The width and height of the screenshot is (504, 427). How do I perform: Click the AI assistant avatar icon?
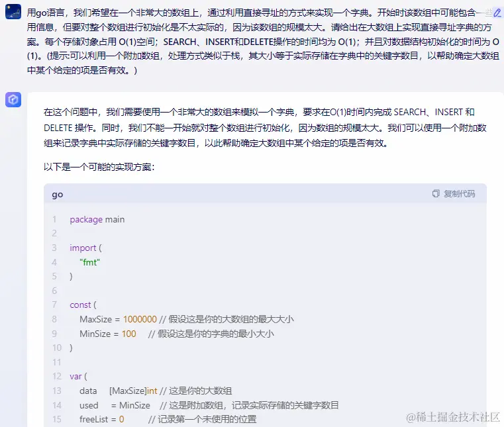click(13, 99)
